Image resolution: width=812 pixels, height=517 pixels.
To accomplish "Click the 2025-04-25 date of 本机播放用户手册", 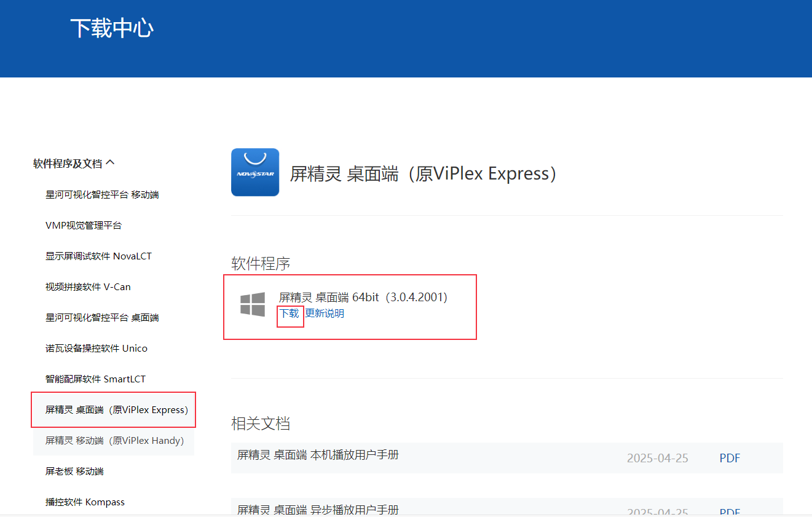I will tap(658, 458).
